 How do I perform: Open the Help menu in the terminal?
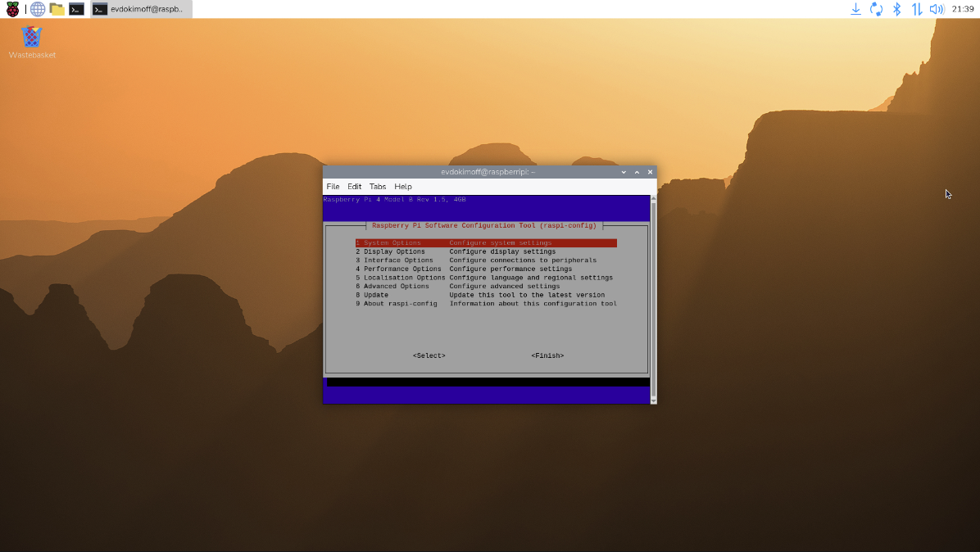pos(402,187)
